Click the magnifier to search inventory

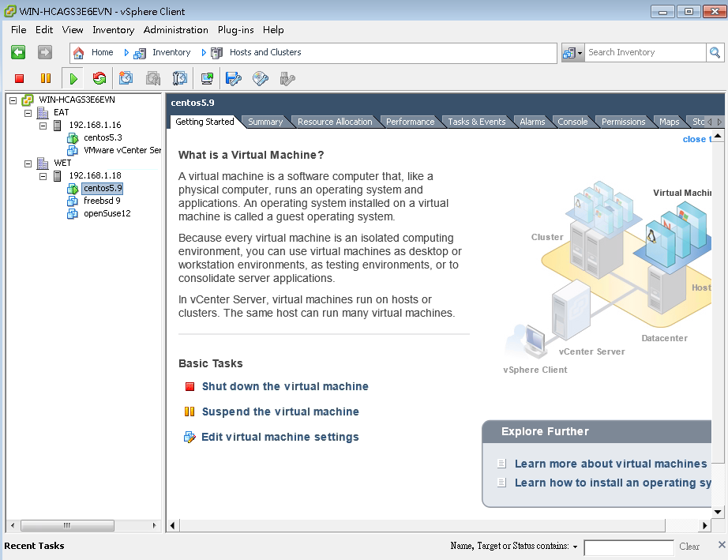[715, 53]
